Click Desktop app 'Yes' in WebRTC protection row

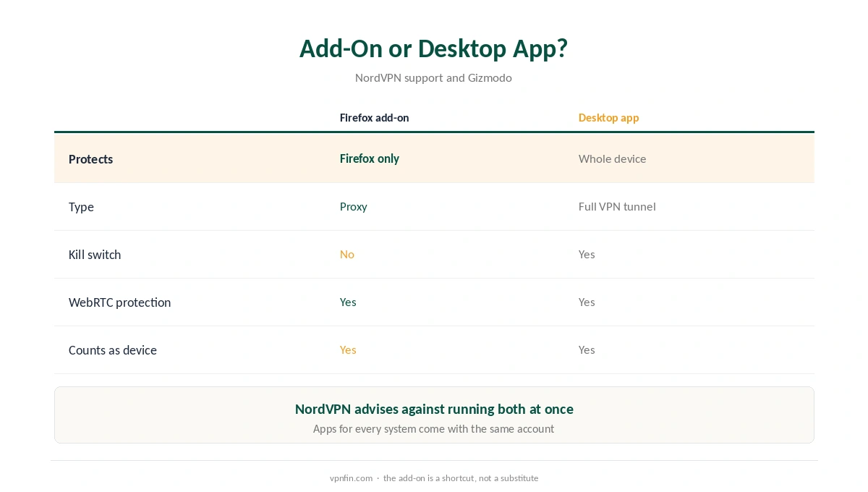pyautogui.click(x=587, y=302)
